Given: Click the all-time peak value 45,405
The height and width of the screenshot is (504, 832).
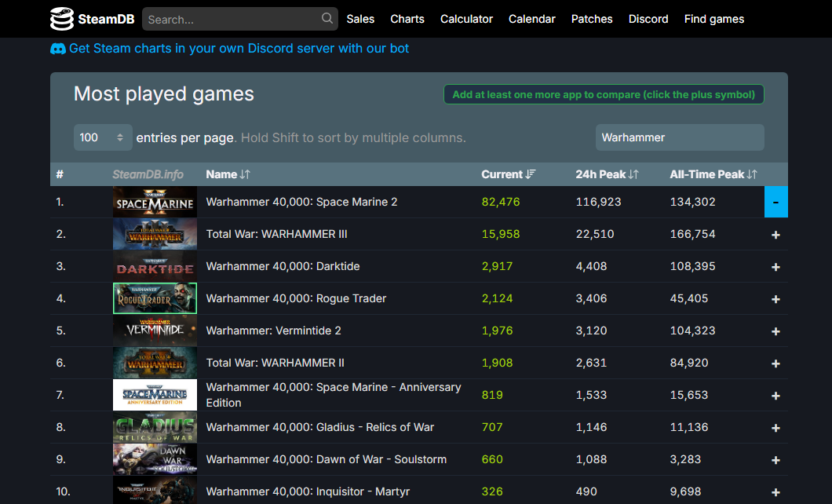Looking at the screenshot, I should click(688, 298).
